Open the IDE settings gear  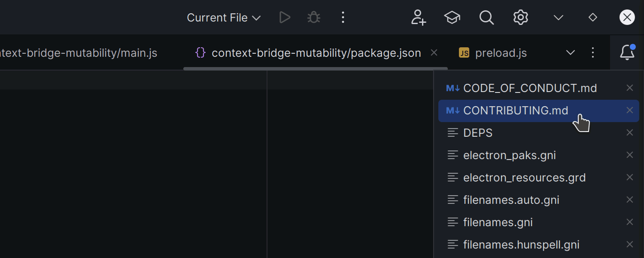point(520,17)
